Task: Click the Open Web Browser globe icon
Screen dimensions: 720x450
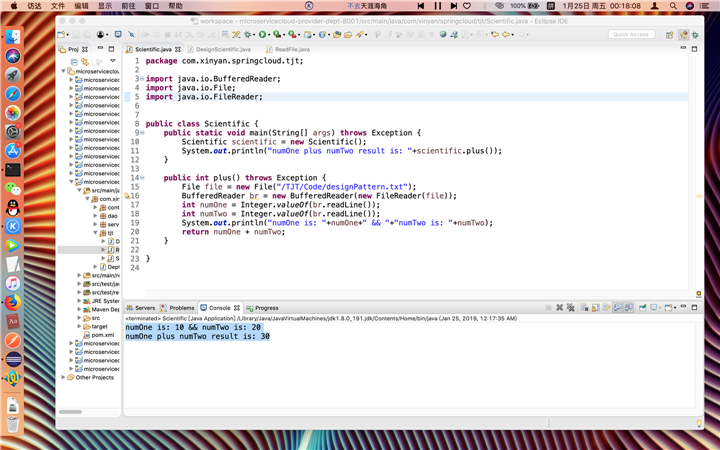Action: coord(443,34)
